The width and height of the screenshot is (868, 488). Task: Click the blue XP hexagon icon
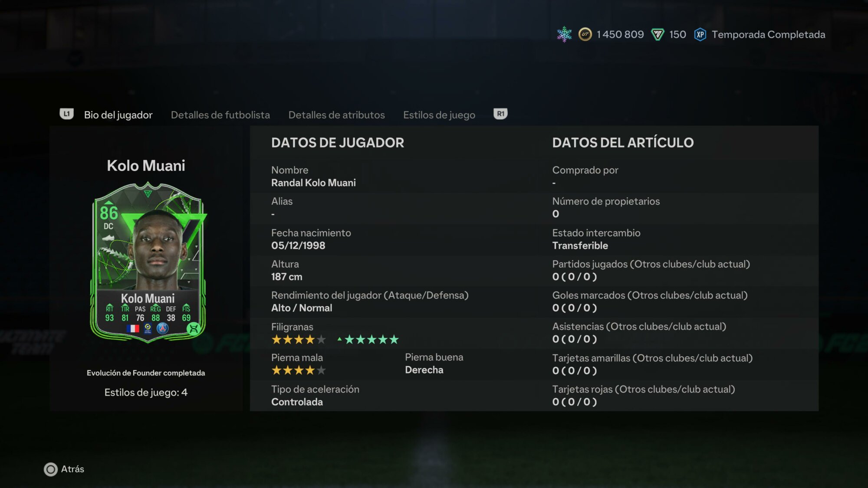tap(700, 35)
